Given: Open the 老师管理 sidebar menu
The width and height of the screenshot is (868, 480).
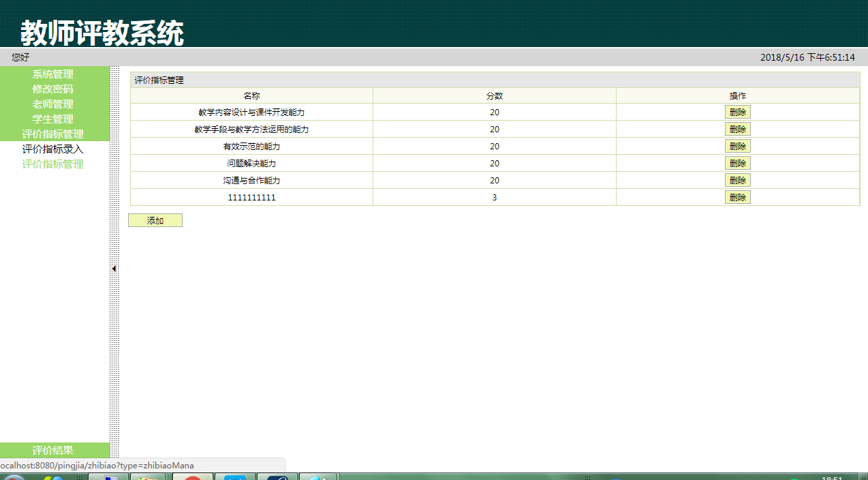Looking at the screenshot, I should (55, 104).
